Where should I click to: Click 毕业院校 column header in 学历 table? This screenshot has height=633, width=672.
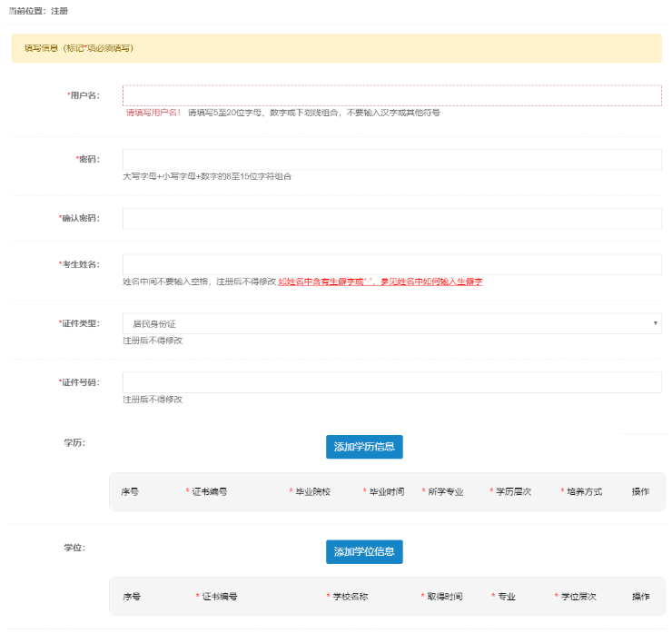point(312,491)
